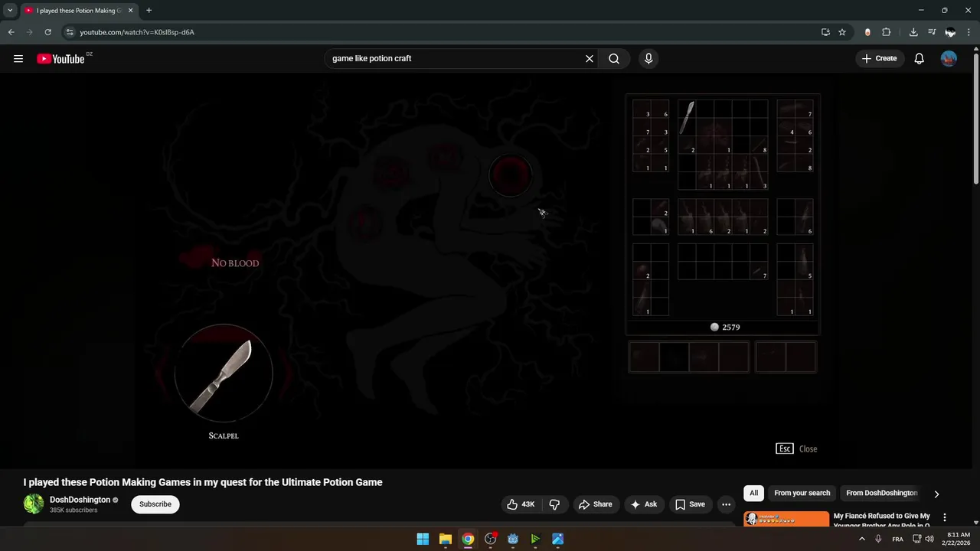Open the taskbar microphone indicator

(x=878, y=540)
